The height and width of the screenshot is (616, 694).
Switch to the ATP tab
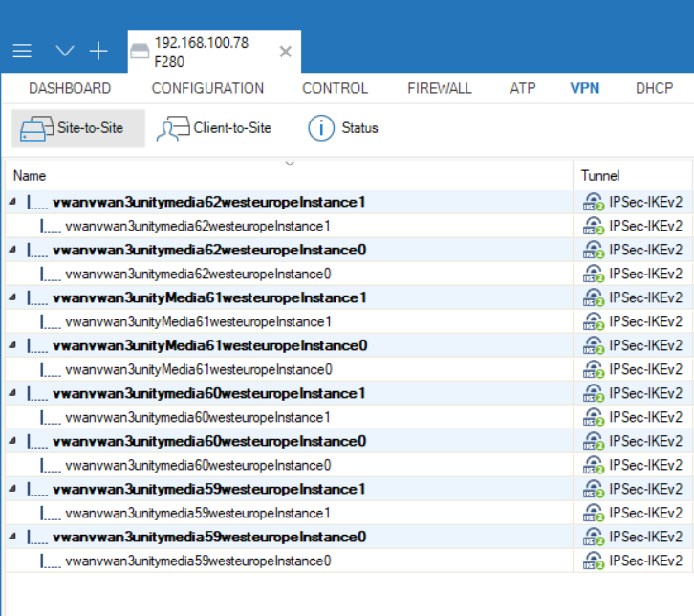[x=523, y=88]
